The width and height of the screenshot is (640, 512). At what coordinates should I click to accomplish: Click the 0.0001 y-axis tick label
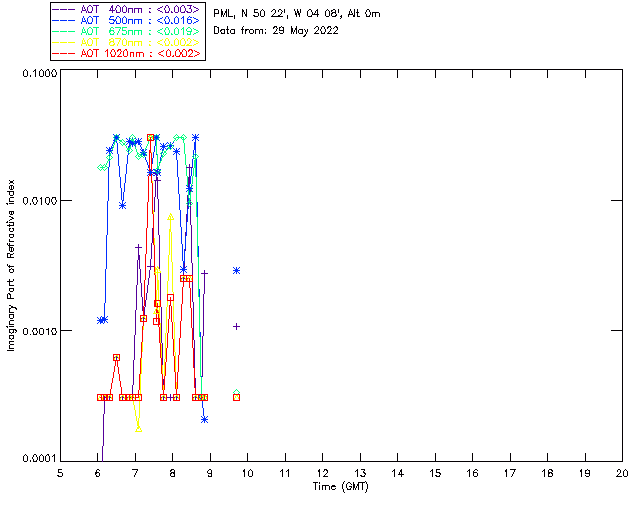(x=40, y=459)
